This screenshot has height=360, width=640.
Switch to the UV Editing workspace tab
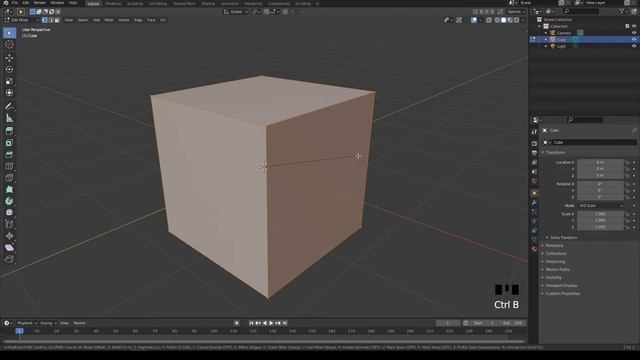pyautogui.click(x=158, y=4)
